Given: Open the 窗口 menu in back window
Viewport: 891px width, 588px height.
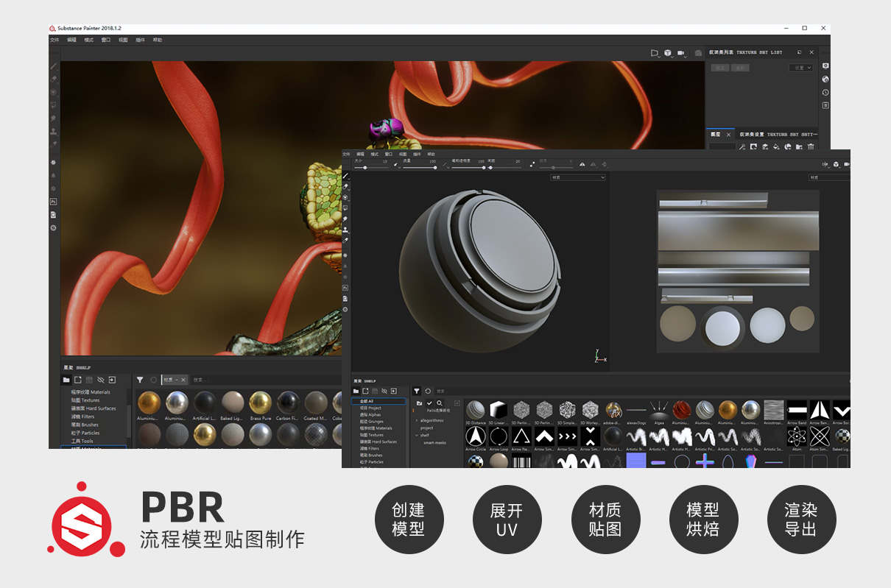Looking at the screenshot, I should tap(106, 40).
